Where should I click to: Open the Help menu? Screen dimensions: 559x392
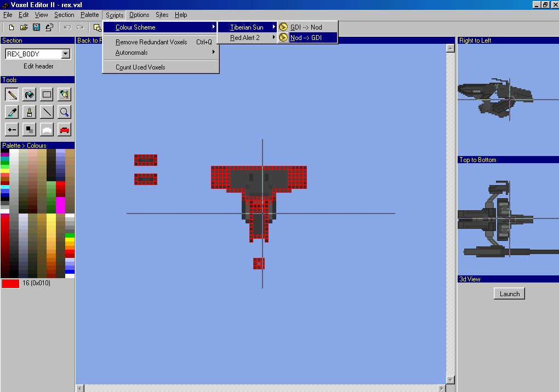point(181,15)
